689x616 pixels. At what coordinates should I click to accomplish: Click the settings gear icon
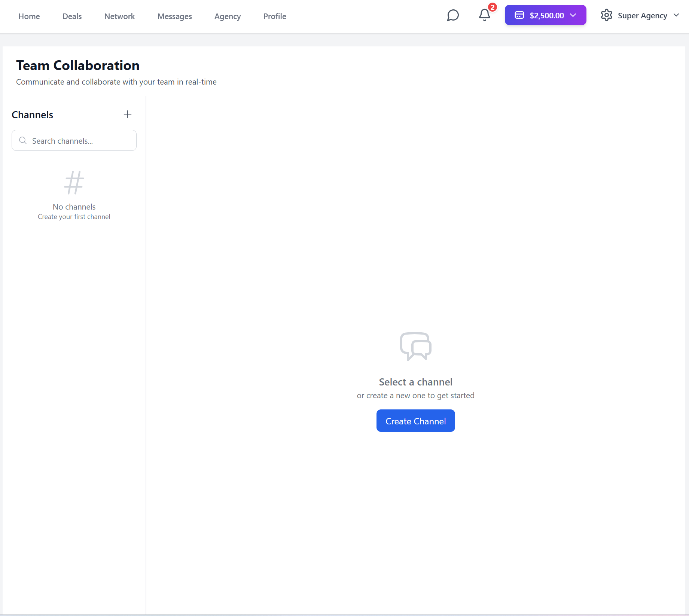click(x=607, y=15)
